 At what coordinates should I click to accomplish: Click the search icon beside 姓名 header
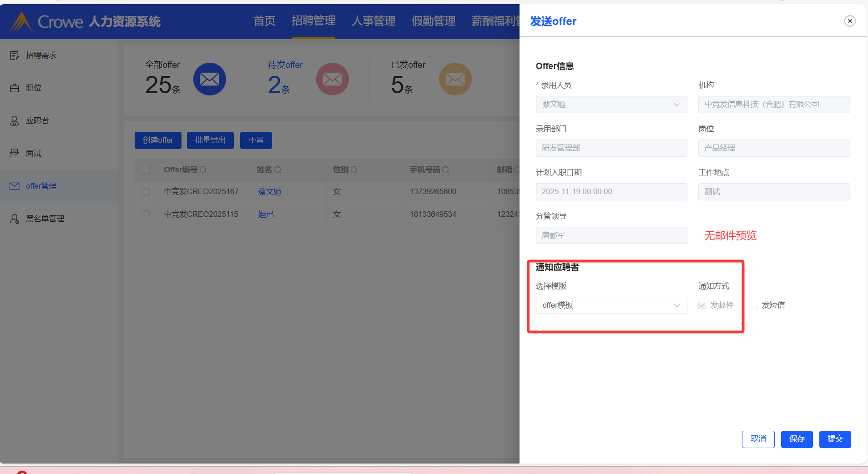click(278, 170)
